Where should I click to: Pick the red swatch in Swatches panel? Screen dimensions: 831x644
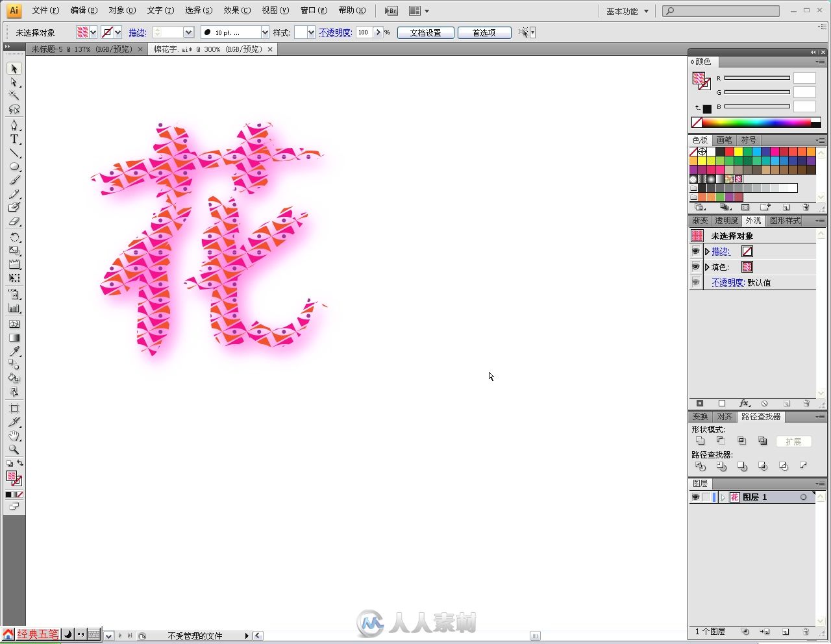[x=729, y=152]
